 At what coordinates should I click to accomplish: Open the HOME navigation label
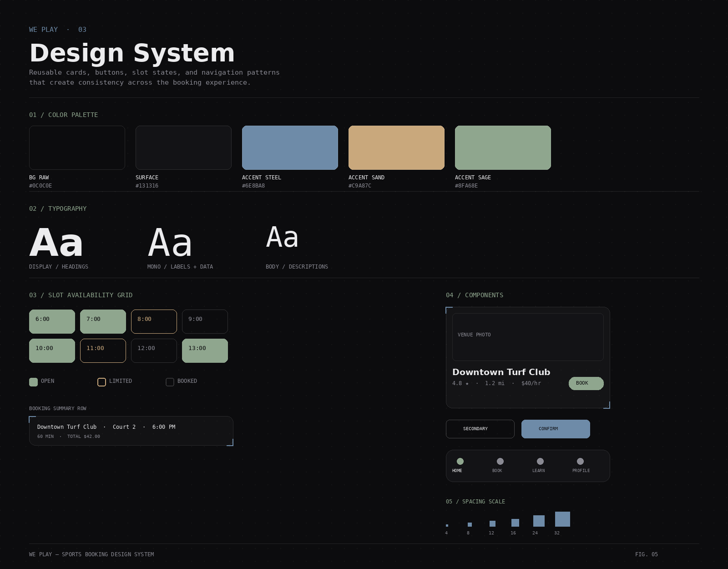(457, 471)
